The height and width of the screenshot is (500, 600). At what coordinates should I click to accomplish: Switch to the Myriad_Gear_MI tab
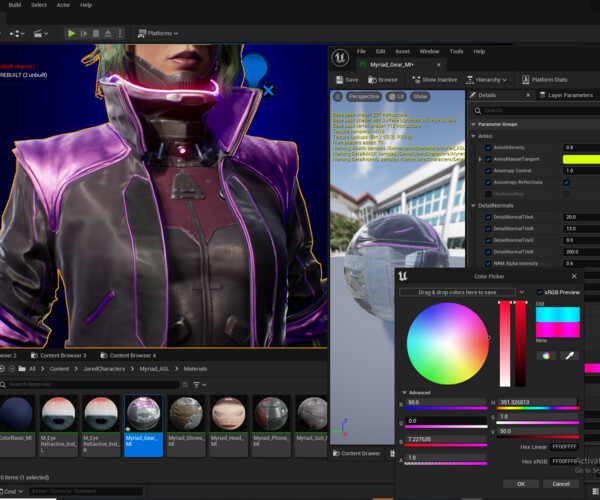tap(392, 65)
